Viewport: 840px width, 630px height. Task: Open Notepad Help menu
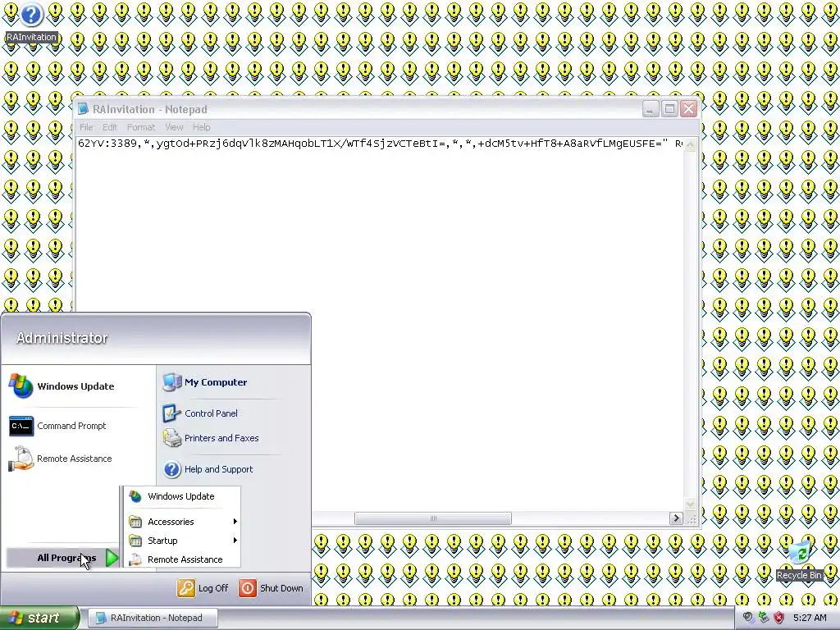[x=202, y=127]
